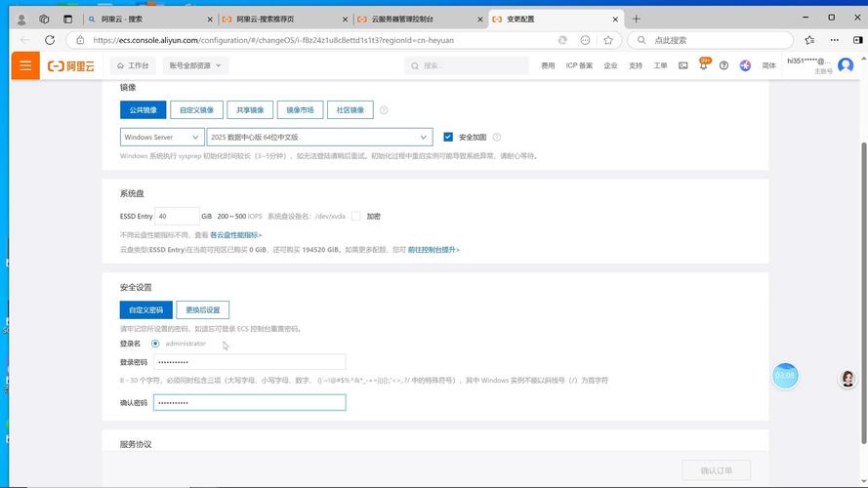868x488 pixels.
Task: Open notifications bell icon
Action: pos(703,65)
